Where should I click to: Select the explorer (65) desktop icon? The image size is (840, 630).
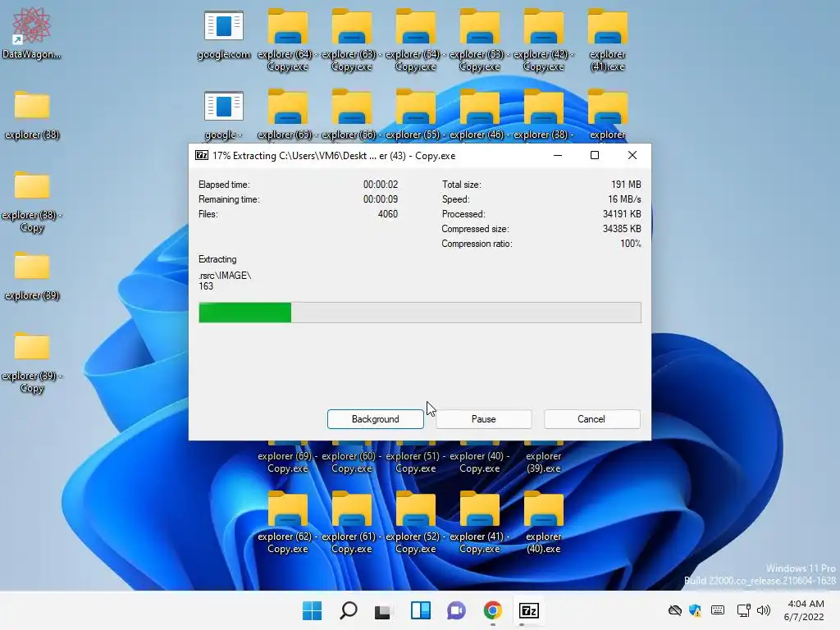[288, 115]
